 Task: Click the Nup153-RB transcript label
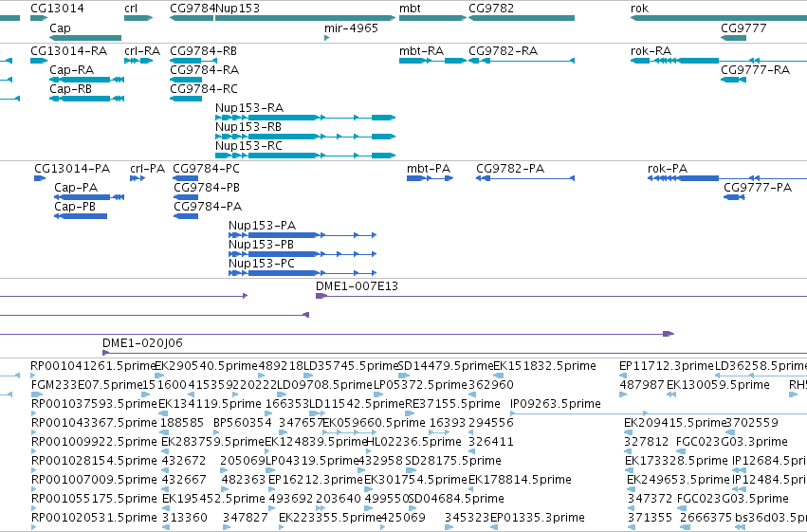point(248,127)
